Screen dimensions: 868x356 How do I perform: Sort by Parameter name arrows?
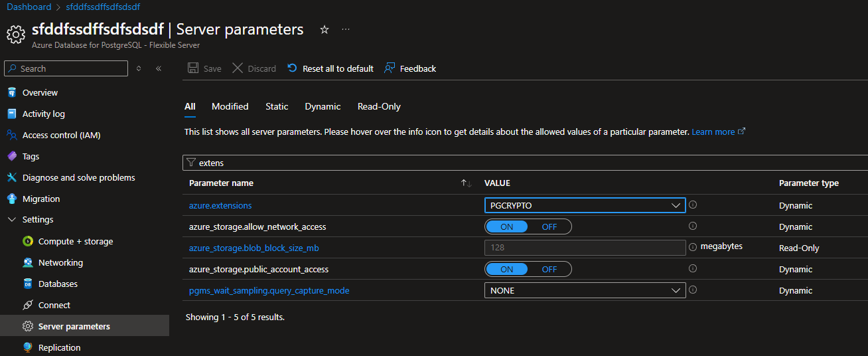pyautogui.click(x=466, y=183)
